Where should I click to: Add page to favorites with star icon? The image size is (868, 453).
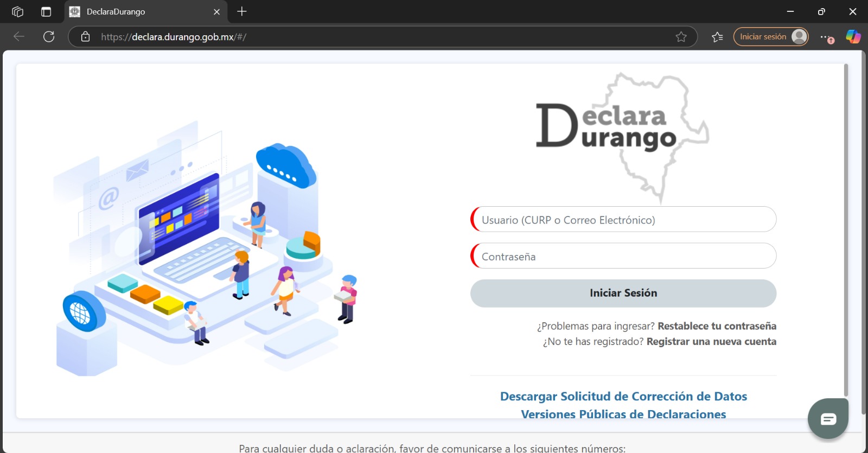pos(681,37)
